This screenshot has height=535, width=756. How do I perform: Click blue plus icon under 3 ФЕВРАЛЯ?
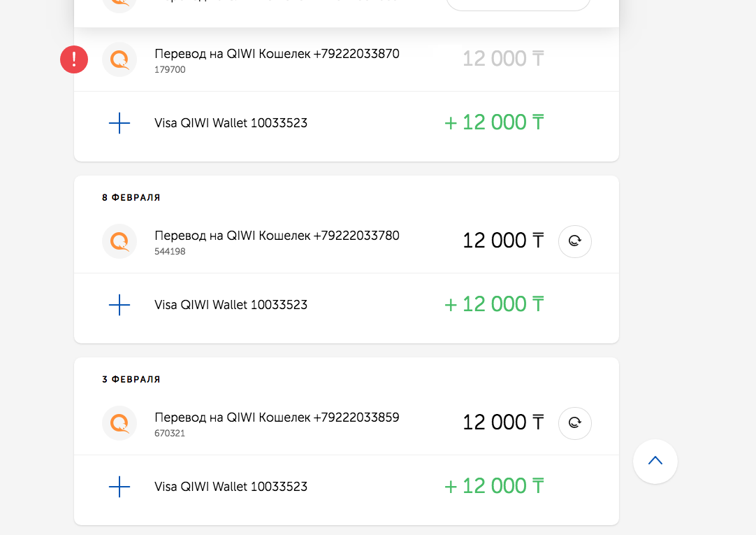pyautogui.click(x=119, y=487)
